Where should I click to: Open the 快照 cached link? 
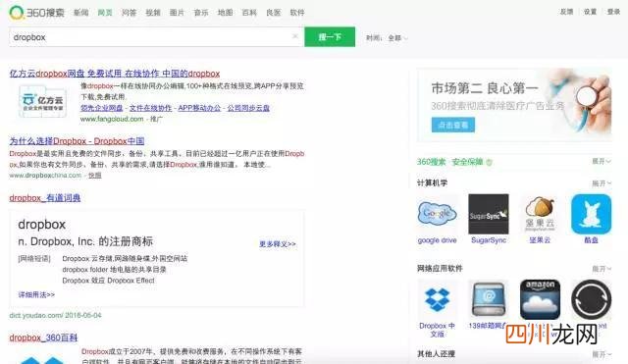click(x=95, y=176)
